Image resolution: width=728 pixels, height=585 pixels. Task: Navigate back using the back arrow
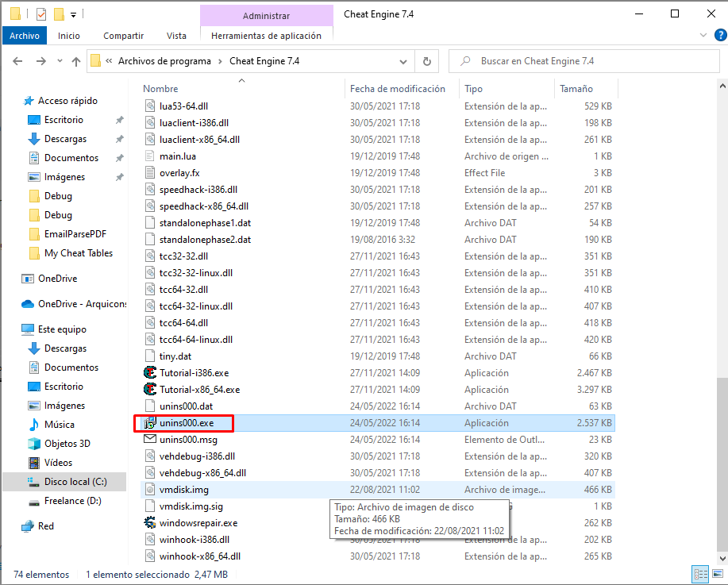pyautogui.click(x=17, y=61)
